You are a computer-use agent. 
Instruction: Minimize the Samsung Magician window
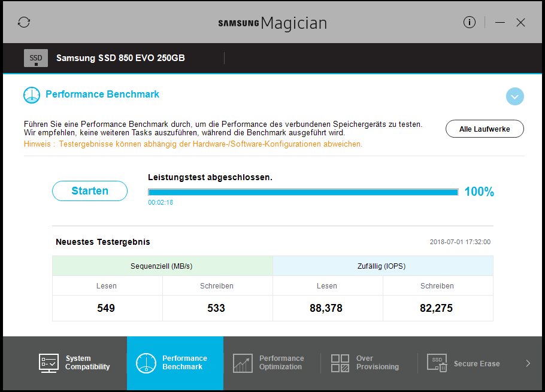pyautogui.click(x=500, y=23)
